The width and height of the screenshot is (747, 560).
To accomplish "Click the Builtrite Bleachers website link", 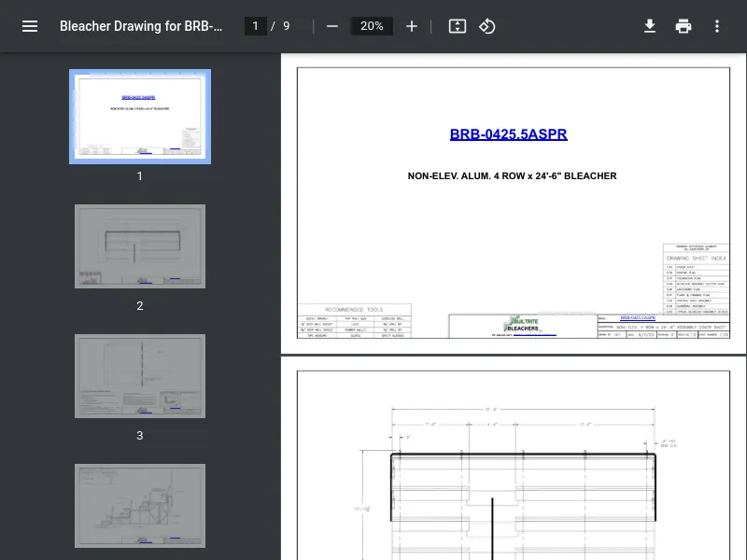I will [534, 335].
